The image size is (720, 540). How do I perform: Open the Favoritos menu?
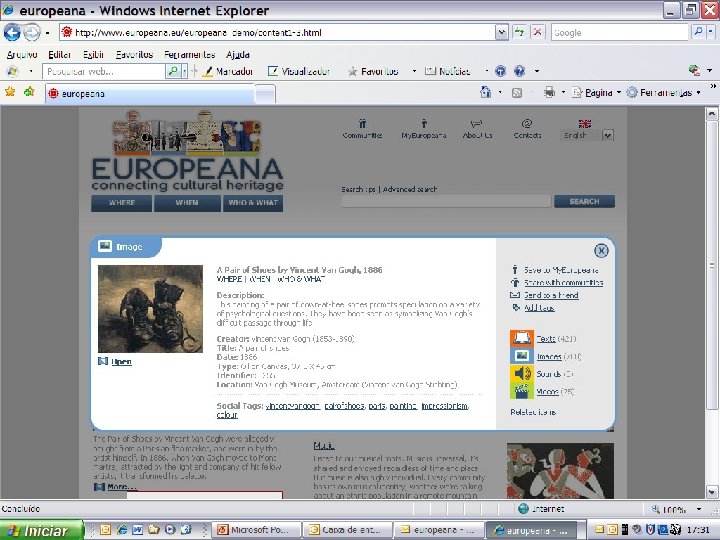134,55
